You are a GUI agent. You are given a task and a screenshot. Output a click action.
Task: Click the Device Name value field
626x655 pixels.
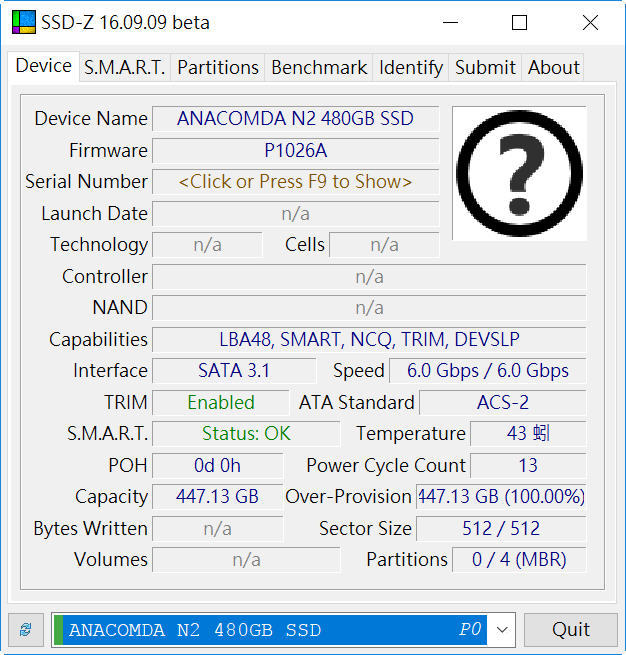coord(295,118)
